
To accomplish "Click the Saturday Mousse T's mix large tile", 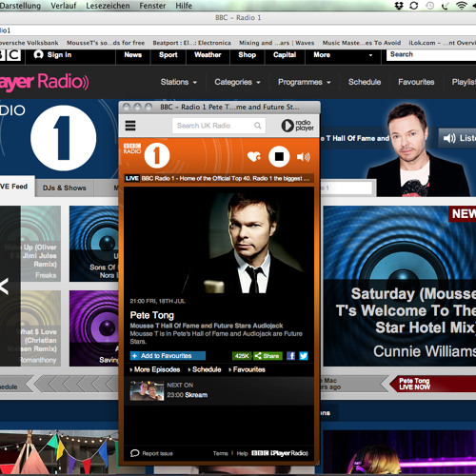I will click(400, 287).
